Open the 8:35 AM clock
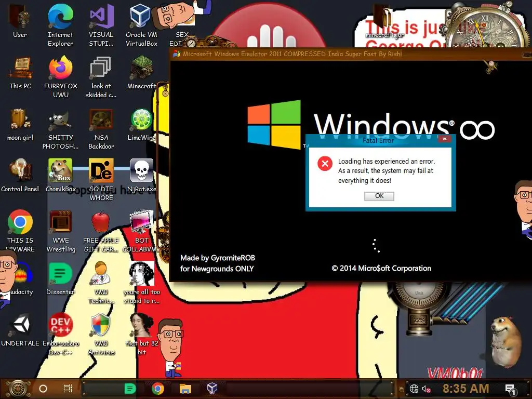Screen dimensions: 532x399 point(465,389)
